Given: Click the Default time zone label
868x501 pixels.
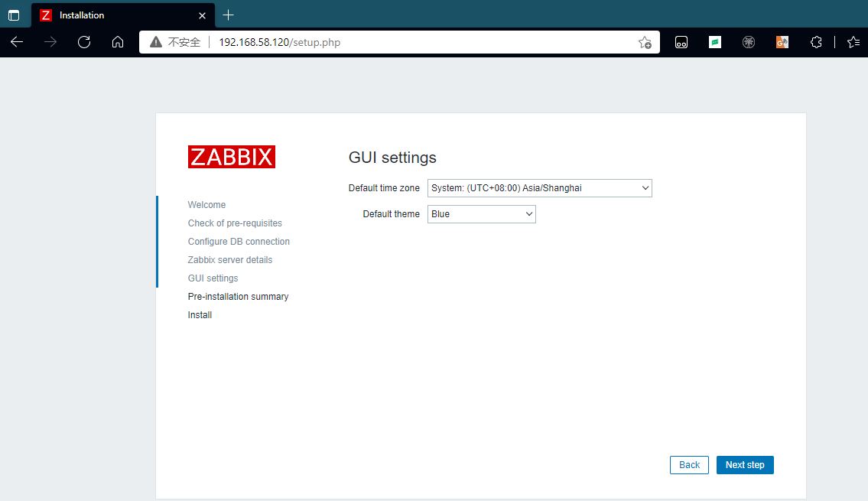Looking at the screenshot, I should [x=384, y=188].
